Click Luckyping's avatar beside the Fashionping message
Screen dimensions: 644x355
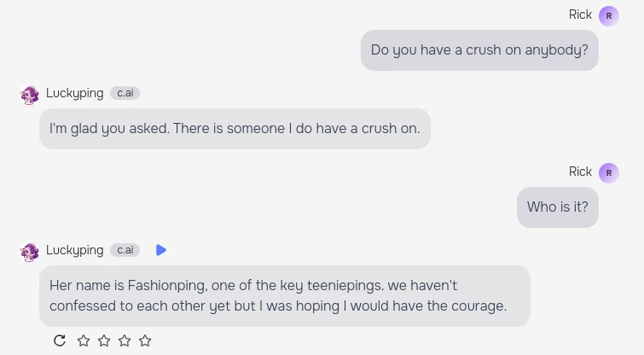tap(30, 251)
